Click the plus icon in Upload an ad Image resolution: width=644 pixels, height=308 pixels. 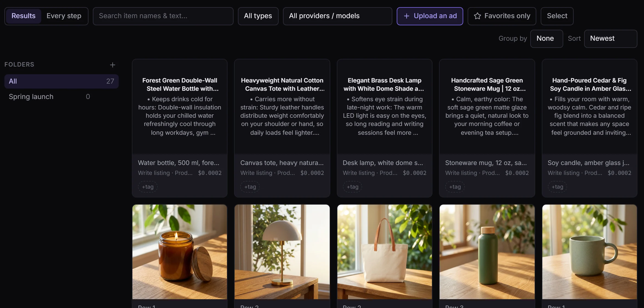(406, 16)
